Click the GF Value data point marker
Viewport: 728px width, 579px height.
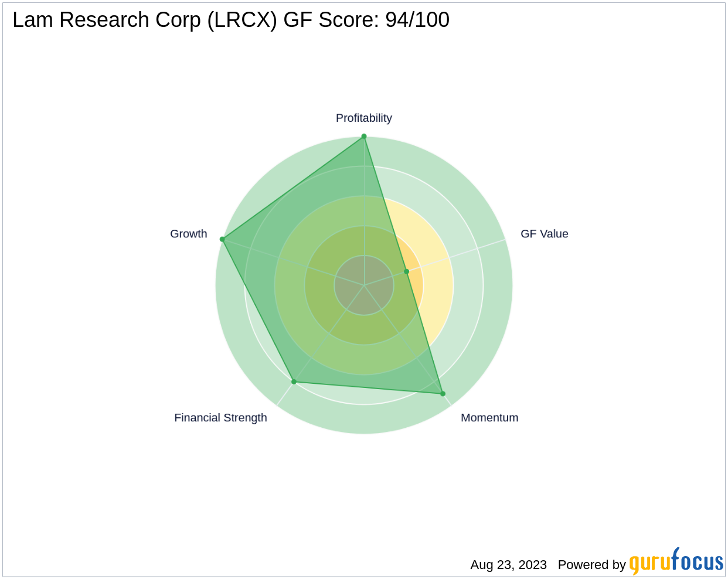point(407,271)
